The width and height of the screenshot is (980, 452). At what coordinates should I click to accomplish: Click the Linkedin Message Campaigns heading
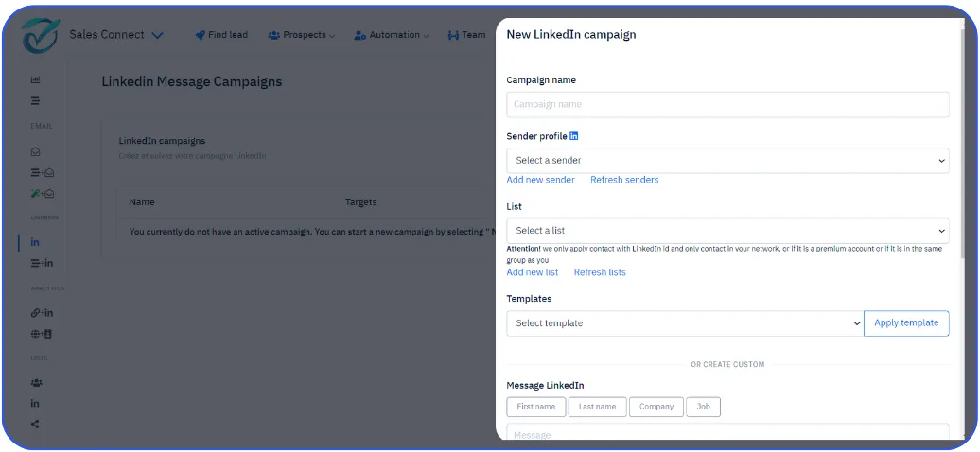[x=192, y=81]
